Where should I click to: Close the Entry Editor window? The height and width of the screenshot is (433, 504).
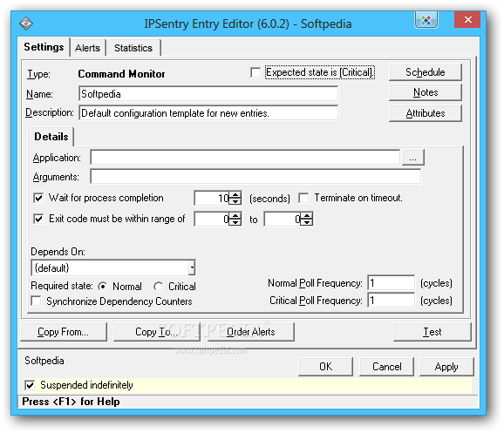(x=467, y=20)
